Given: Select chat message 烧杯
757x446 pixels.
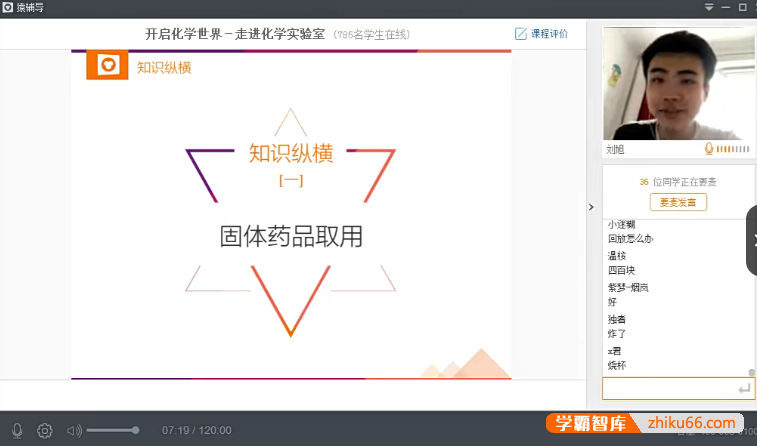Looking at the screenshot, I should pos(617,365).
